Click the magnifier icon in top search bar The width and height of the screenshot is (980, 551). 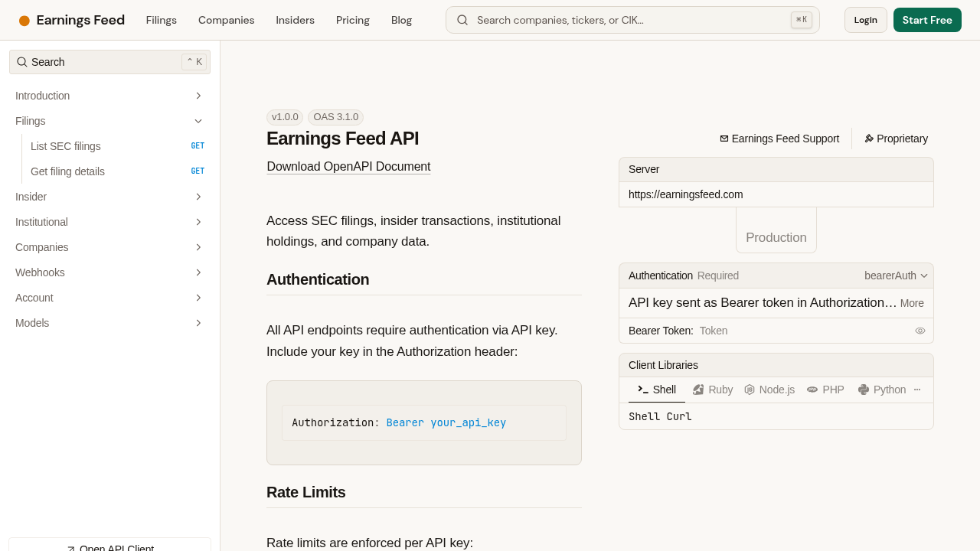click(x=462, y=20)
